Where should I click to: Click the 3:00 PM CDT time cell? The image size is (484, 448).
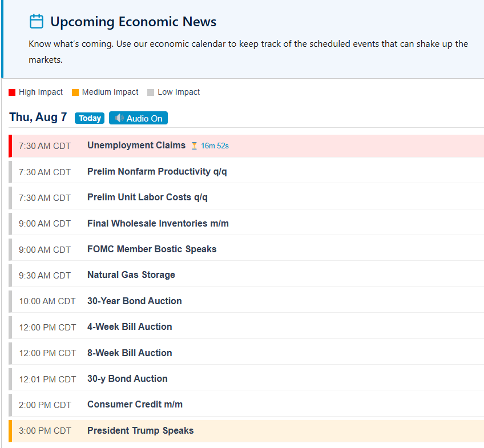tap(45, 431)
